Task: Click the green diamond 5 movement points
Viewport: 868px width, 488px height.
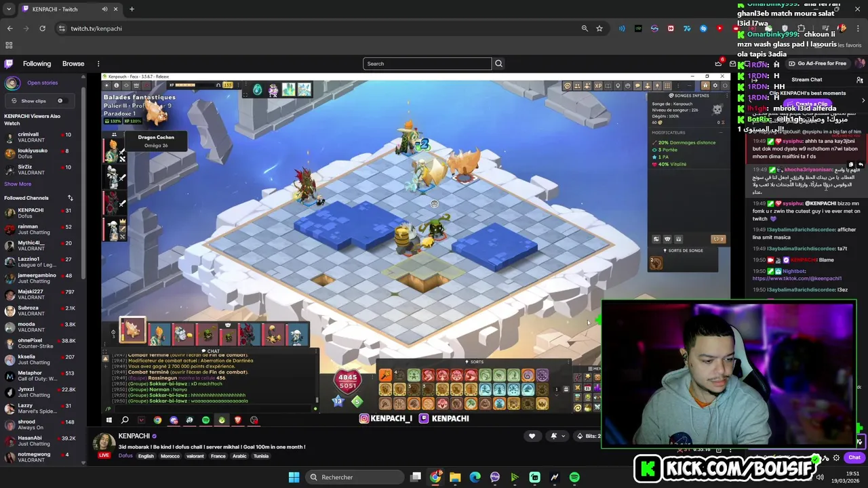Action: (357, 401)
